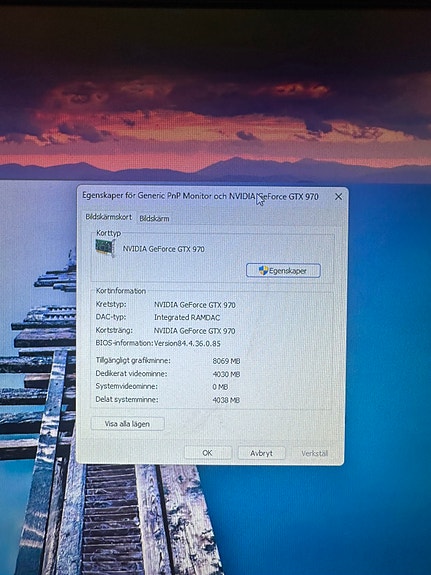
Task: Click the Kortsträng value text
Action: click(194, 331)
